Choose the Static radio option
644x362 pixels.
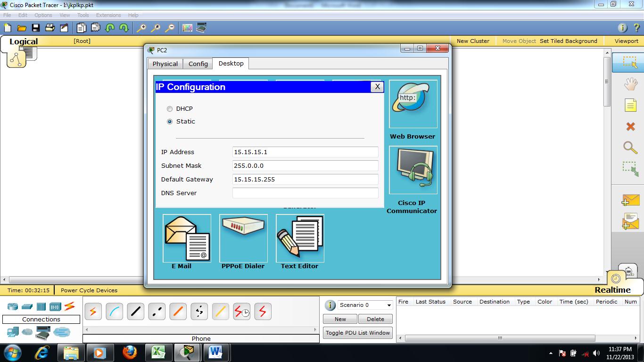pos(170,122)
